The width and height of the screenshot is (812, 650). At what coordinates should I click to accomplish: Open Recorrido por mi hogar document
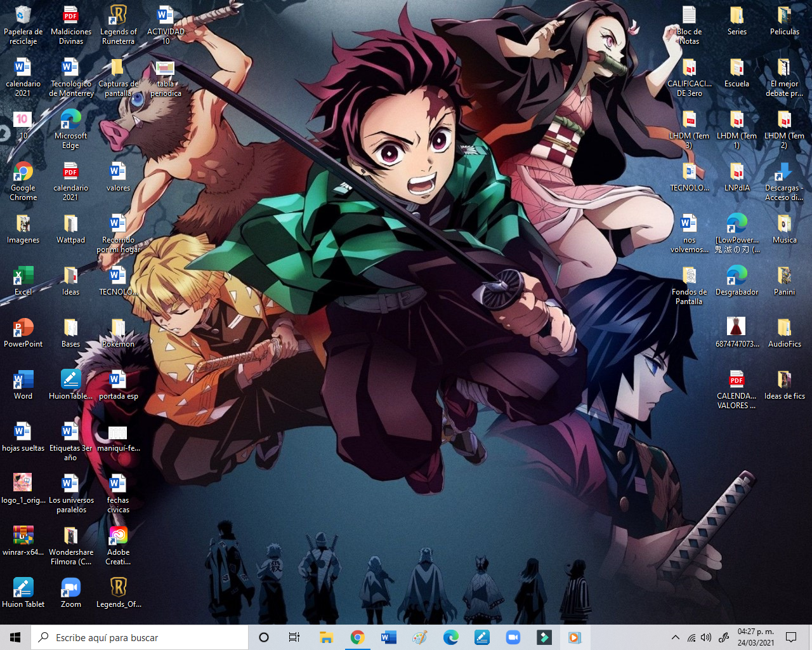coord(118,234)
